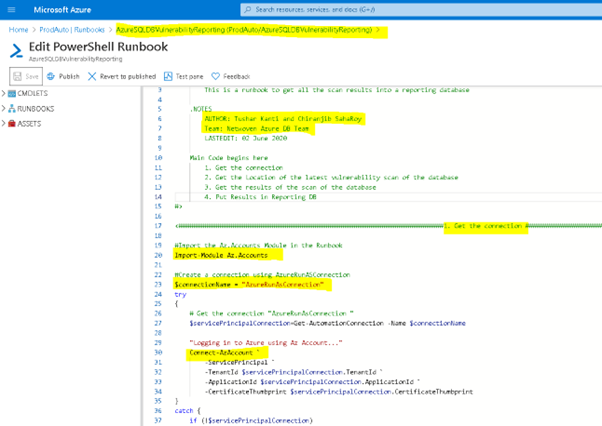The height and width of the screenshot is (426, 602).
Task: Click the search magnifier icon
Action: [248, 10]
